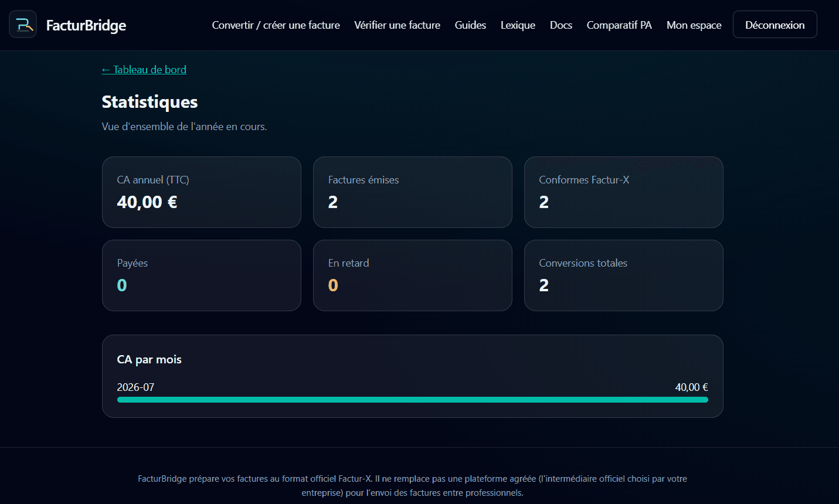Click the Payées count 0
Viewport: 839px width, 504px height.
click(122, 285)
